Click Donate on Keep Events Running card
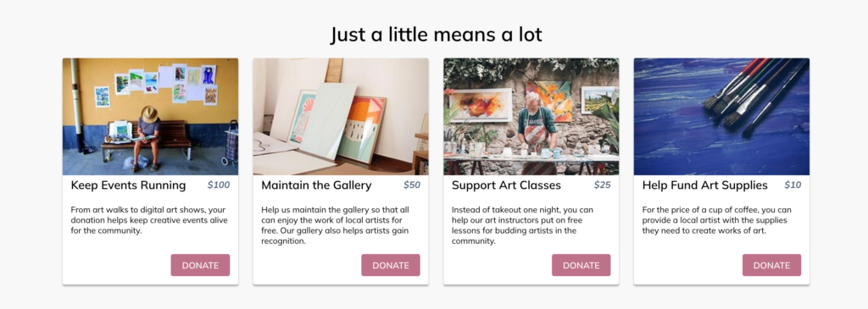Screen dimensions: 868x309 point(200,265)
